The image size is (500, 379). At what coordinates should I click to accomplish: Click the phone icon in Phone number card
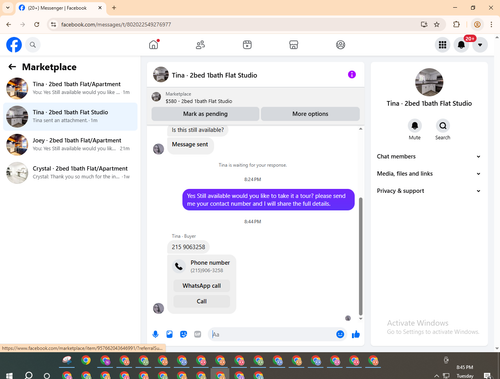179,266
